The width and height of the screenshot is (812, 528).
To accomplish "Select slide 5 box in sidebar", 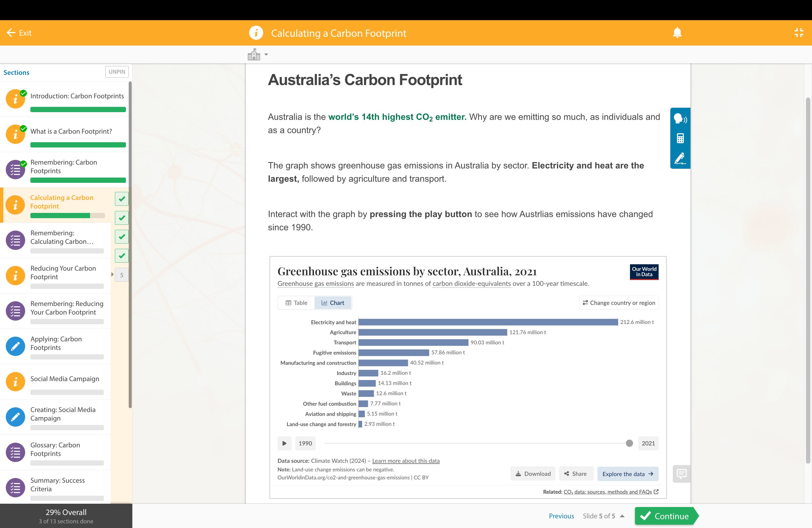I will (x=122, y=275).
